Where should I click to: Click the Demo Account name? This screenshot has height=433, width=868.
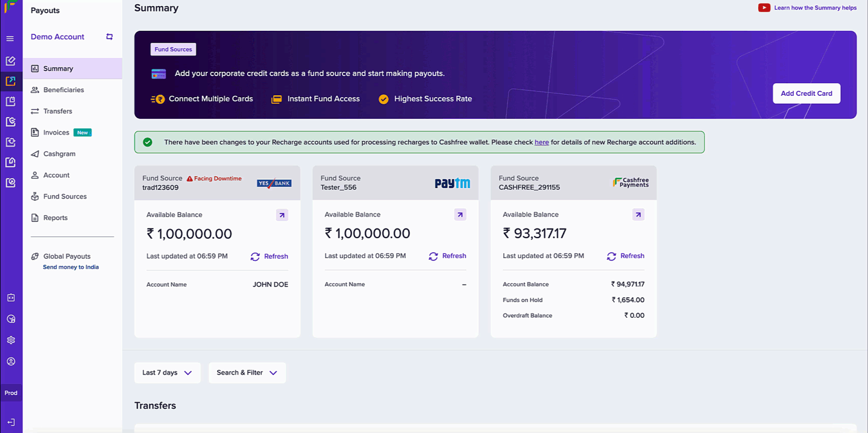pos(57,37)
